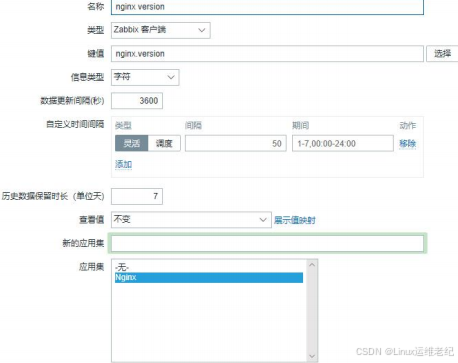
Task: Click the empty 新的应用集 input field
Action: coord(267,243)
